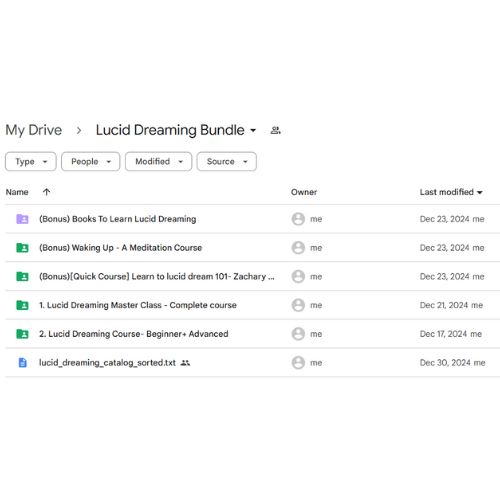Click the shared-folder people icon beside Lucid Dreaming Bundle
This screenshot has width=500, height=500.
(x=275, y=130)
